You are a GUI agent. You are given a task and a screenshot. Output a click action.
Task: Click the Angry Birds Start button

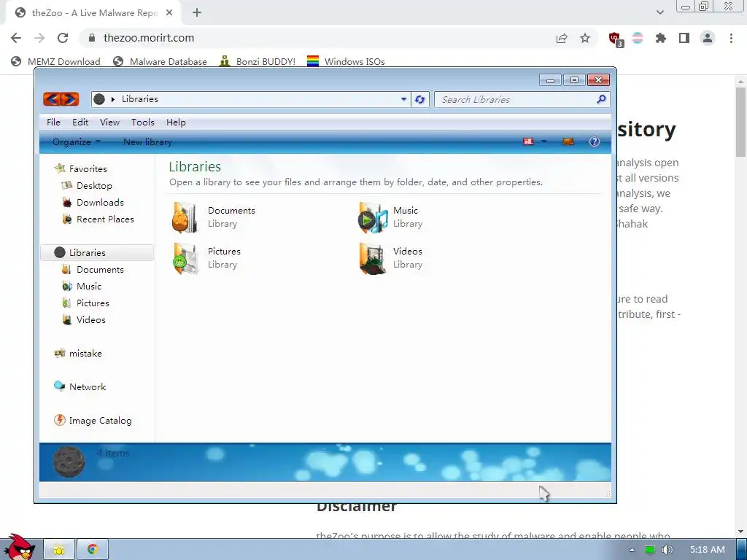point(19,547)
